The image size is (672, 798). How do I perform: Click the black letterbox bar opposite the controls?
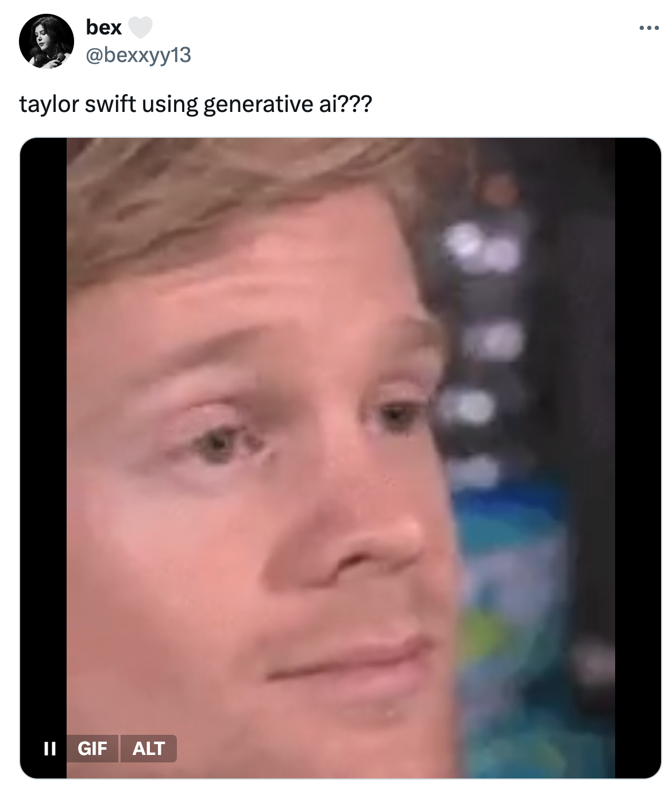[638, 458]
